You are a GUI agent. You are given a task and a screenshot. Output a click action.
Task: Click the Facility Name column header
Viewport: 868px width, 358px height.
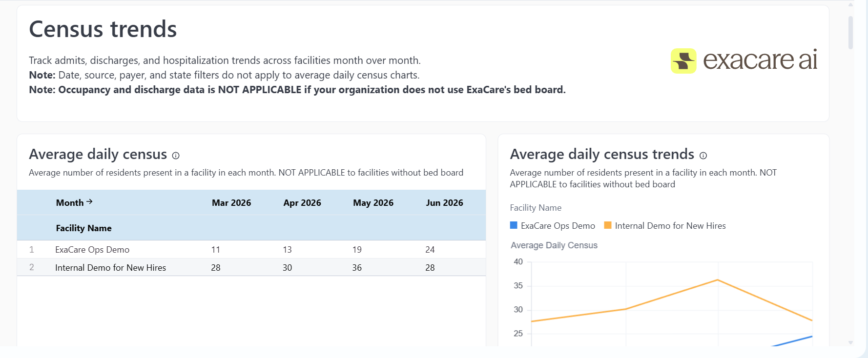[x=84, y=228]
